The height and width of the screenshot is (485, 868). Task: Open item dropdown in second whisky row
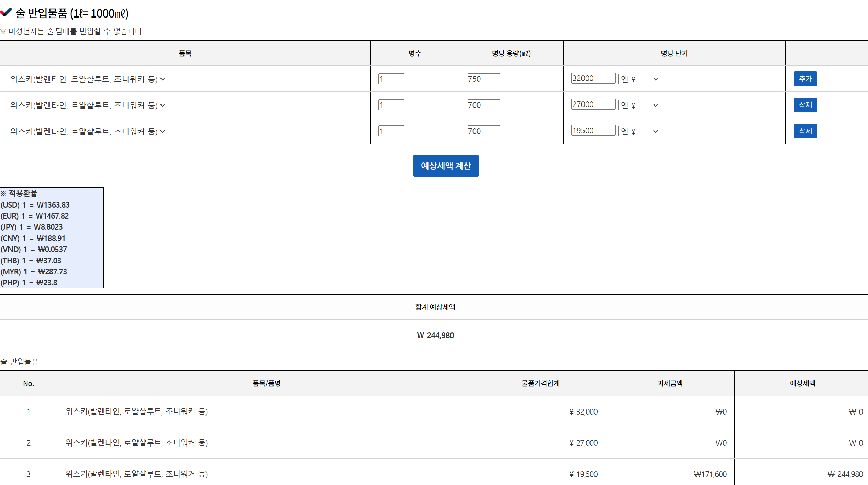[87, 105]
